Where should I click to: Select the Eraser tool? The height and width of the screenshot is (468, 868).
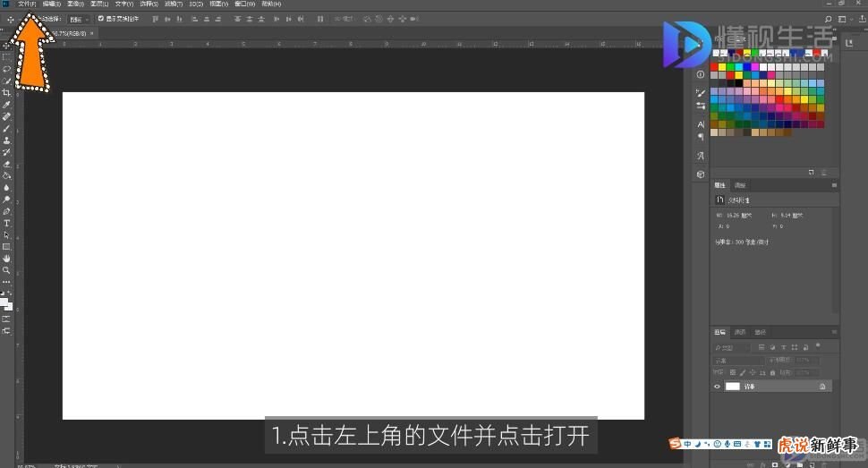[6, 164]
